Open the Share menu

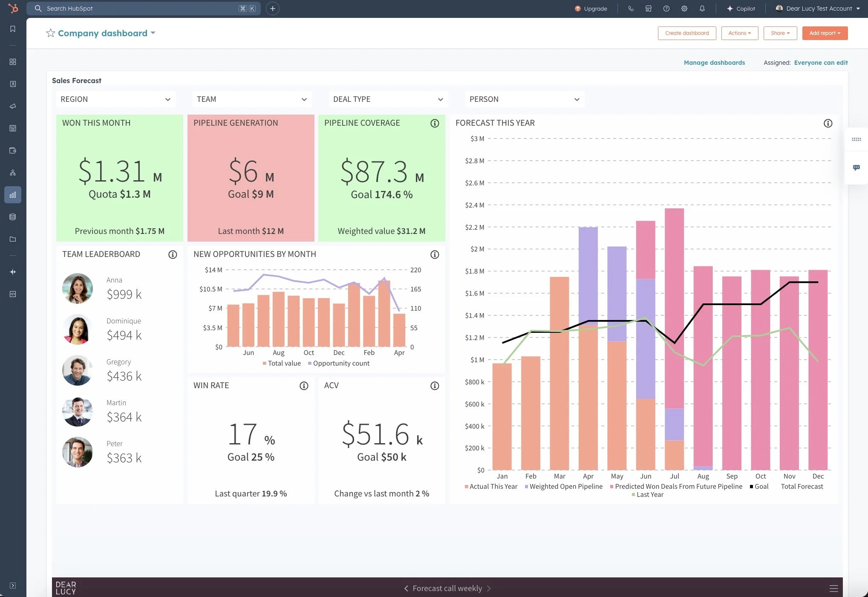click(x=780, y=33)
